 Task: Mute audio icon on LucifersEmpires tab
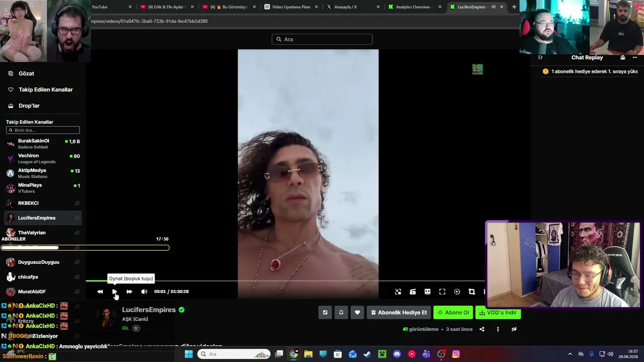(x=493, y=7)
